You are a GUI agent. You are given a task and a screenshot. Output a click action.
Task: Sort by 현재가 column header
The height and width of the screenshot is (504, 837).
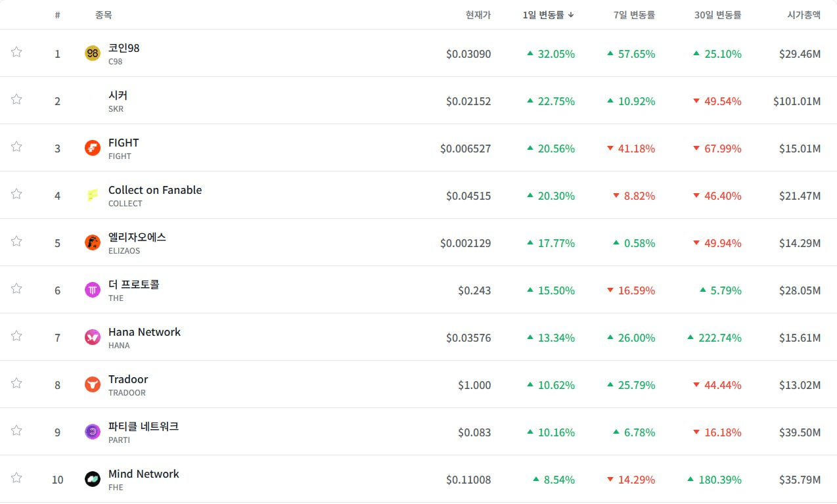478,14
